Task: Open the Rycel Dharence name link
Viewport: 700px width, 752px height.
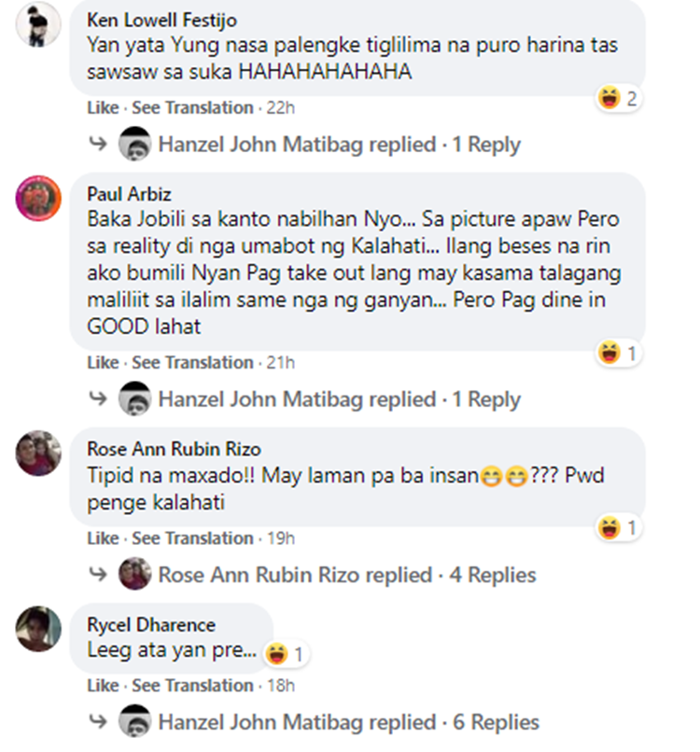Action: click(151, 625)
